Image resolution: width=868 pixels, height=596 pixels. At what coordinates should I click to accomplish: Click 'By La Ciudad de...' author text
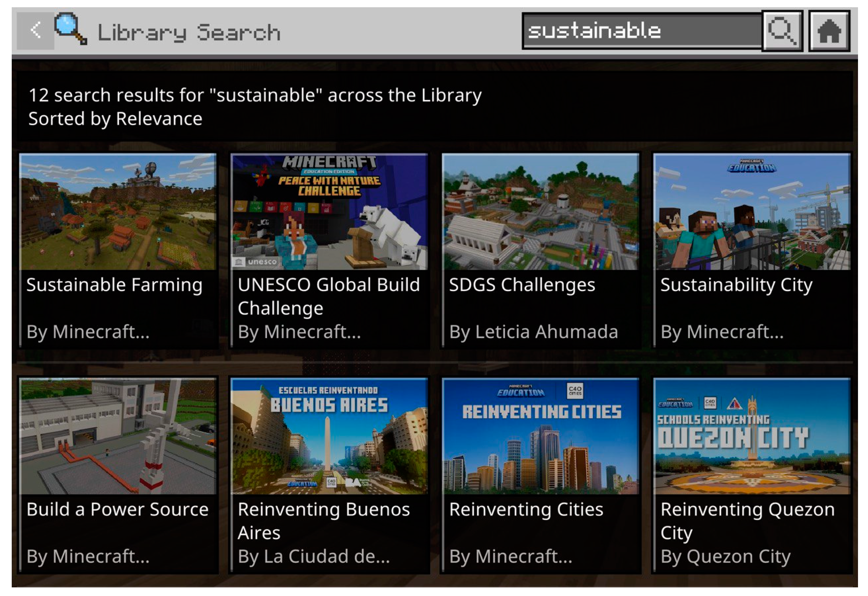(x=313, y=556)
